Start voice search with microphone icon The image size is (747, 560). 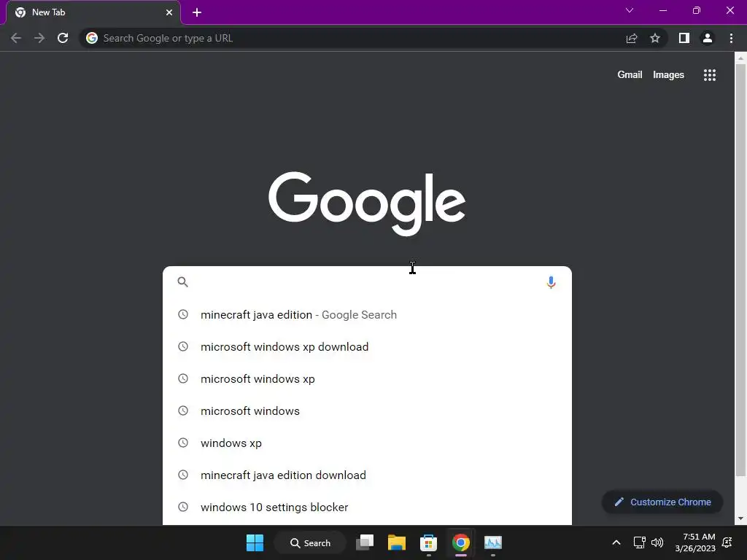coord(551,282)
